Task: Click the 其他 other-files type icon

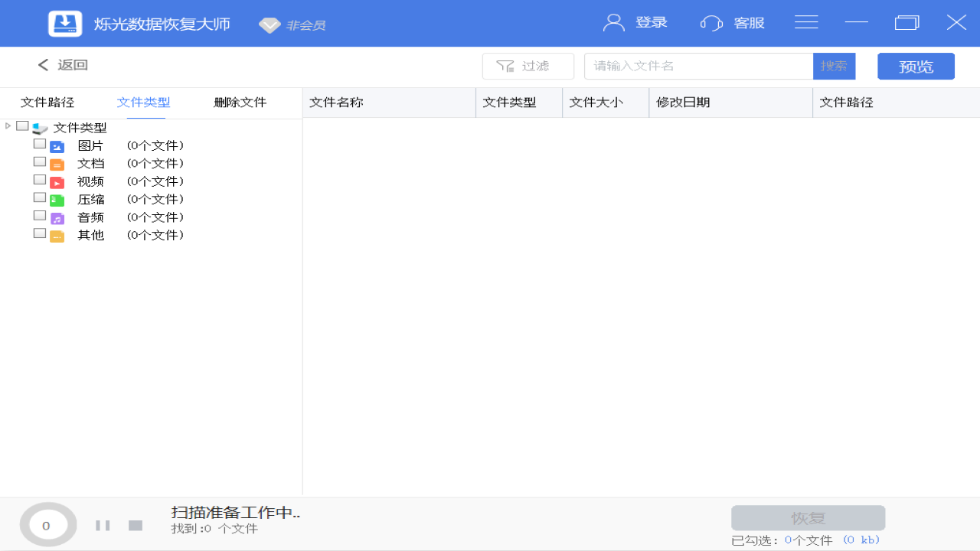Action: click(56, 235)
